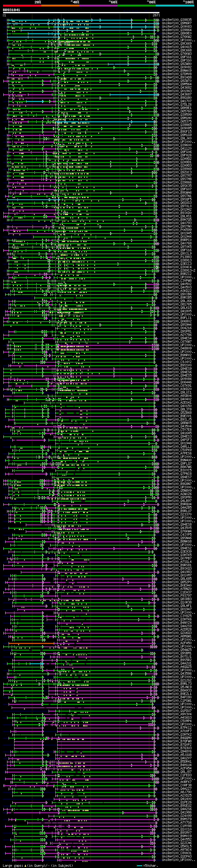This screenshot has height=868, width=197.
Task: Click the orange ~40% identity legend segment
Action: 60,6
